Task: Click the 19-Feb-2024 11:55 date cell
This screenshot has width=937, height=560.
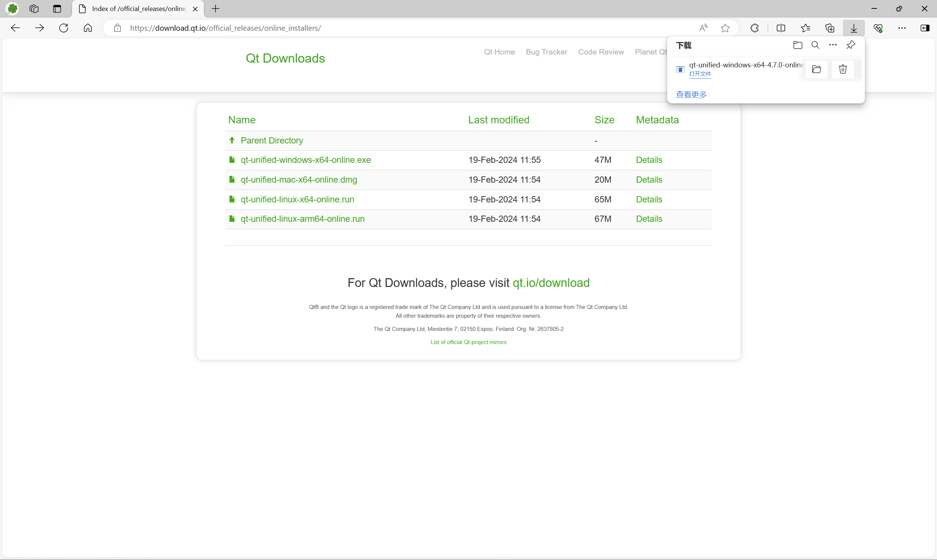Action: 504,160
